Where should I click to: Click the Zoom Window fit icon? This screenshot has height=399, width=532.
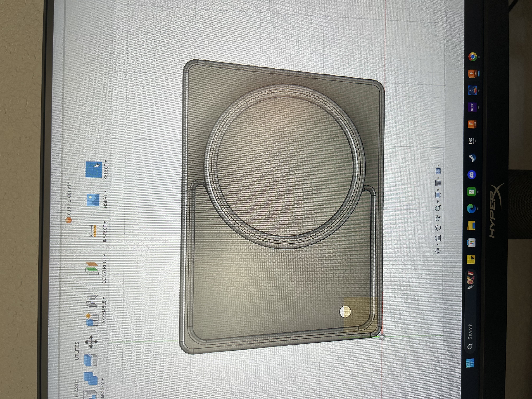438,208
